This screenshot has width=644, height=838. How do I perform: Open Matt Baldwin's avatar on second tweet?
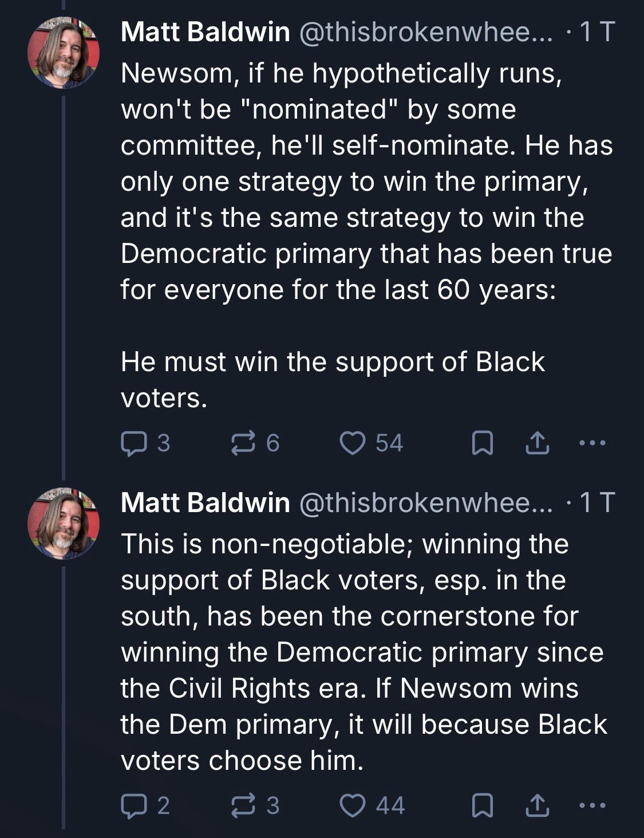(64, 523)
